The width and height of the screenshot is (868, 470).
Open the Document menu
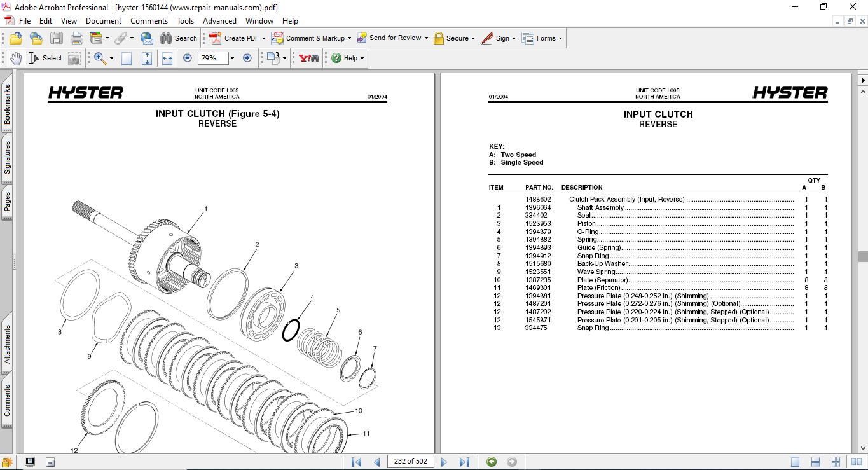point(104,21)
